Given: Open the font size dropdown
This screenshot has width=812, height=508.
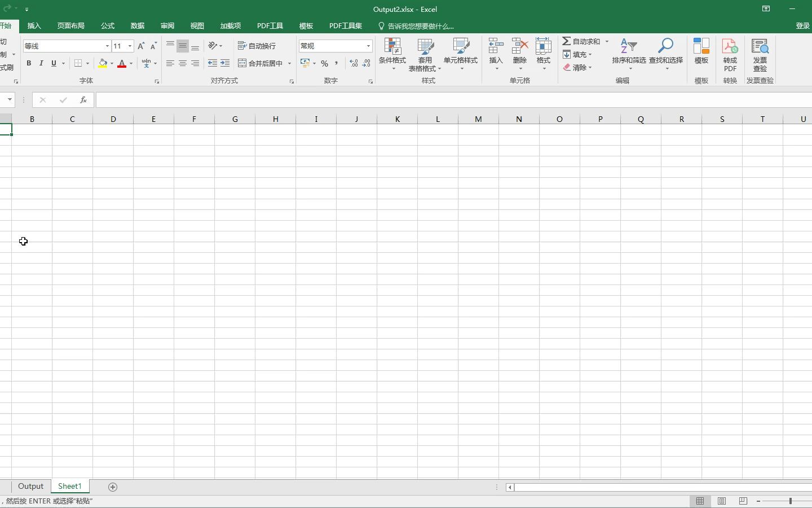Looking at the screenshot, I should coord(130,46).
